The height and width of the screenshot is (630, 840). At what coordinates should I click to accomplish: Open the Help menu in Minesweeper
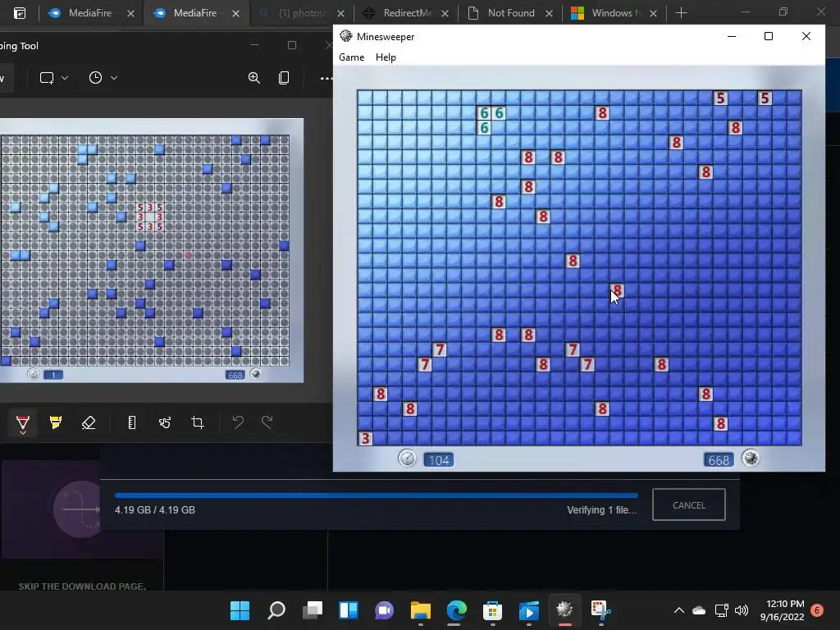point(386,57)
